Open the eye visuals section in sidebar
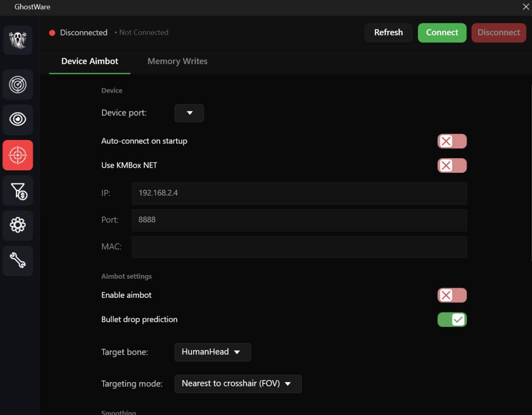Screen dimensions: 532x415 [x=18, y=120]
